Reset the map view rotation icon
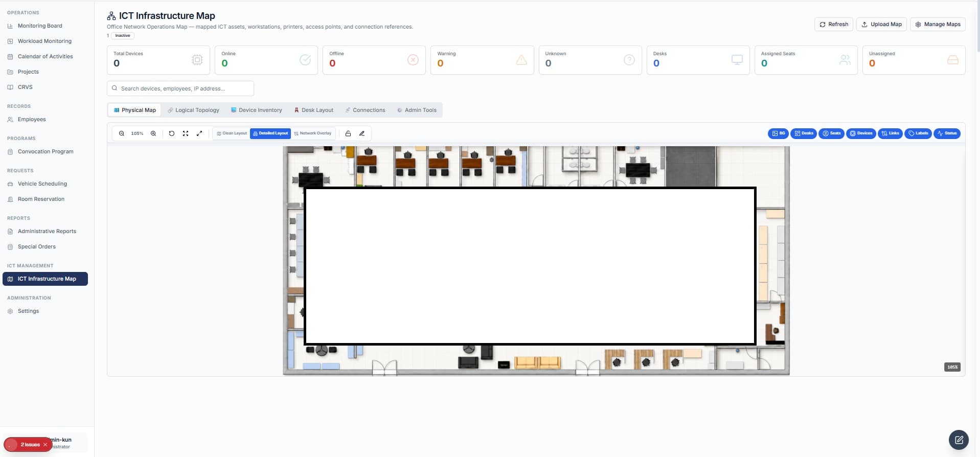Image resolution: width=980 pixels, height=457 pixels. [172, 133]
